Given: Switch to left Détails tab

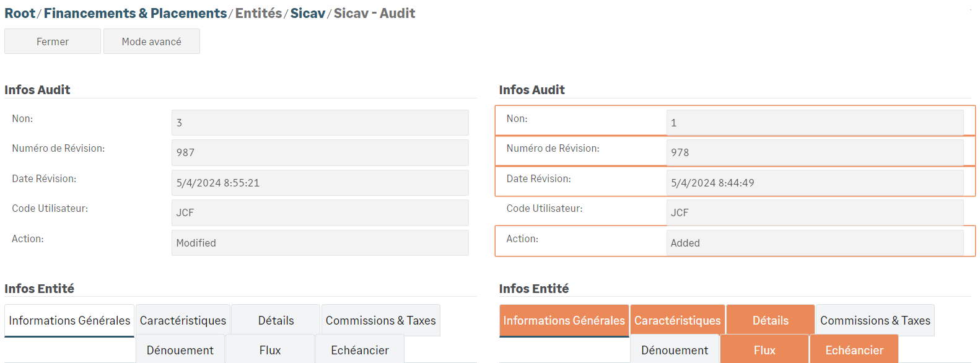Looking at the screenshot, I should [x=276, y=320].
